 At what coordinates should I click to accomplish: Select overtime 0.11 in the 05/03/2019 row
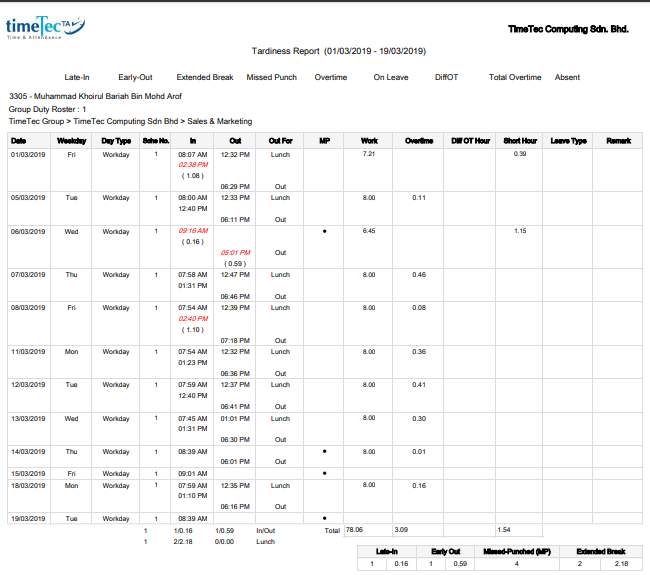click(419, 198)
